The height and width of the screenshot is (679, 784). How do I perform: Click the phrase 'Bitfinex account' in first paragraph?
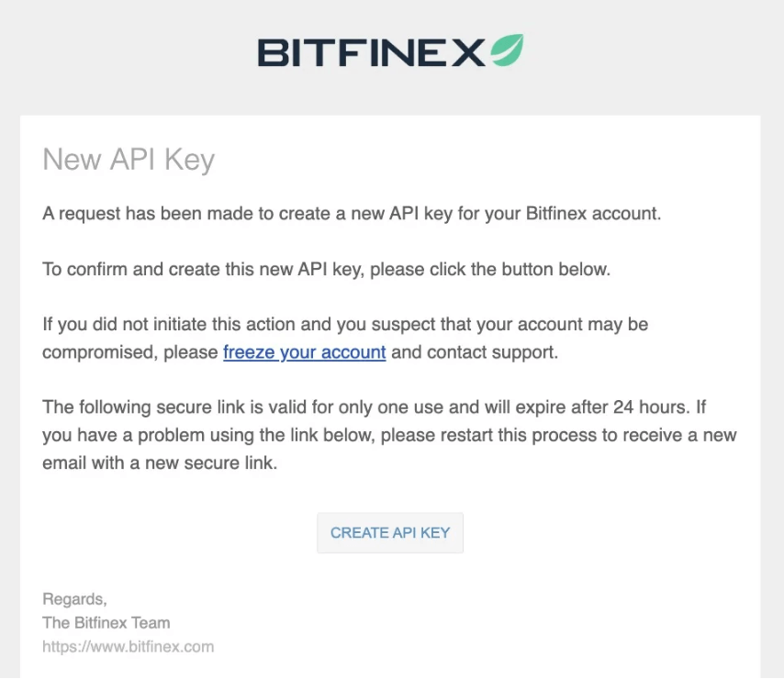tap(593, 214)
